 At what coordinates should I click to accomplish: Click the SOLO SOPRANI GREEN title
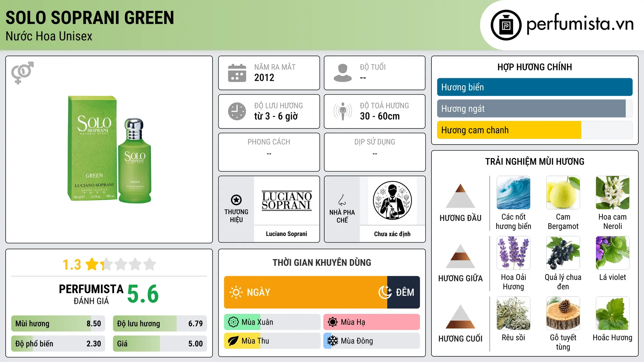[x=90, y=18]
